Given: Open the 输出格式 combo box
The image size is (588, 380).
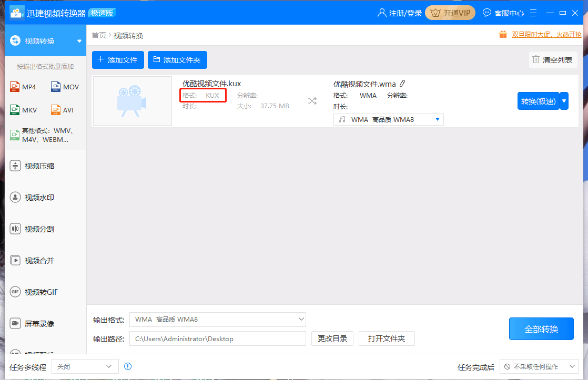Looking at the screenshot, I should [218, 319].
